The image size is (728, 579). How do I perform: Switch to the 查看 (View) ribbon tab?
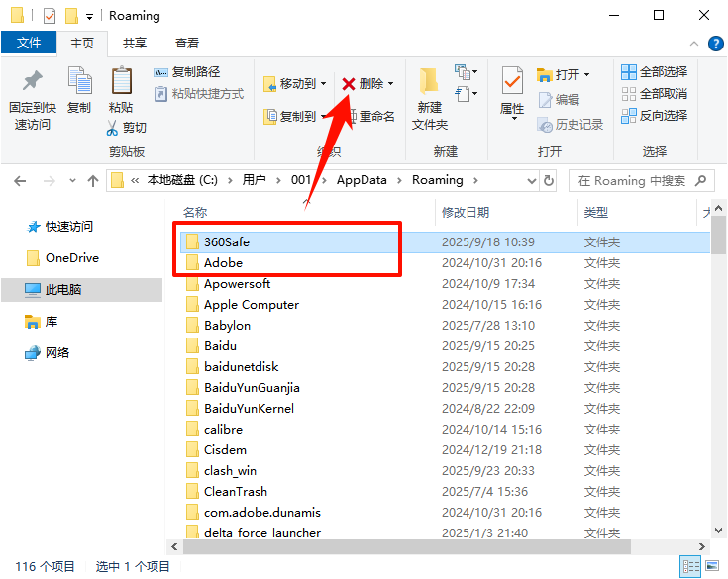186,44
